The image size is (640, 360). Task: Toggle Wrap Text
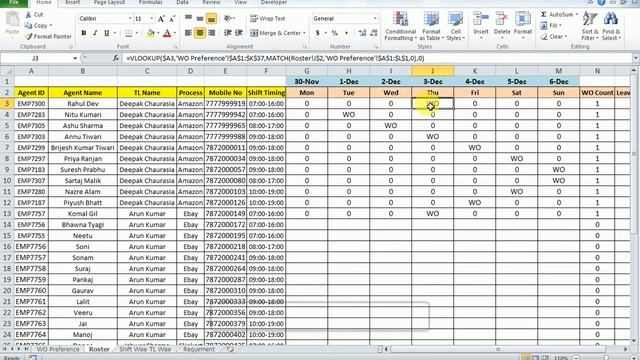(x=268, y=19)
